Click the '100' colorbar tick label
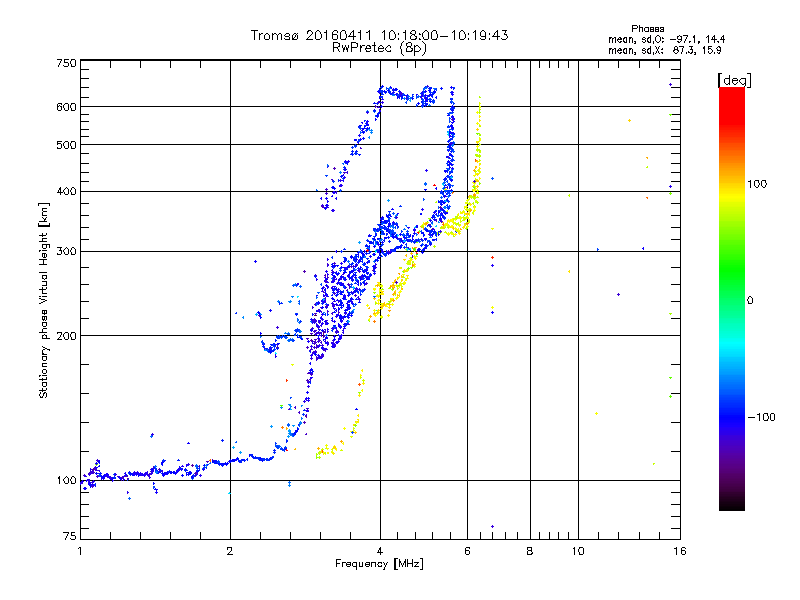This screenshot has height=600, width=800. [x=757, y=184]
